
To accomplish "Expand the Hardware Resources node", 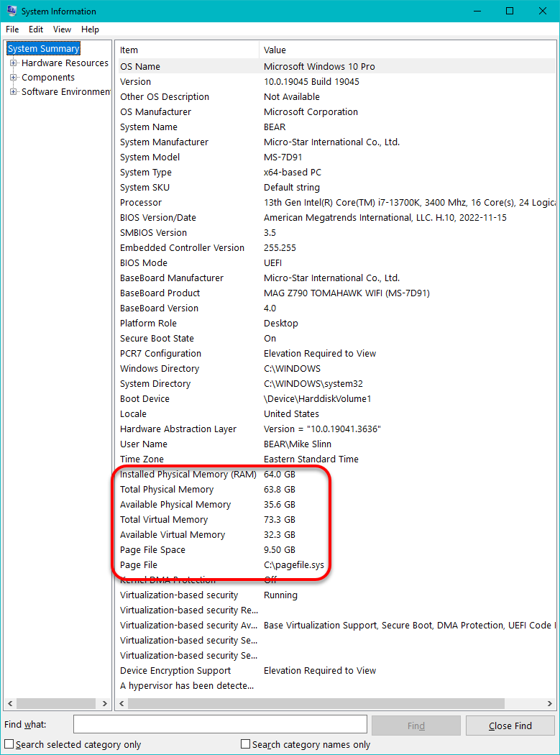I will pos(13,63).
